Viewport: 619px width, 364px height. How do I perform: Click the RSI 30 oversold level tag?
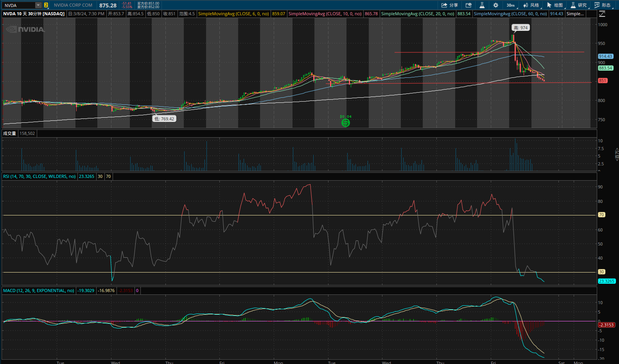(601, 272)
